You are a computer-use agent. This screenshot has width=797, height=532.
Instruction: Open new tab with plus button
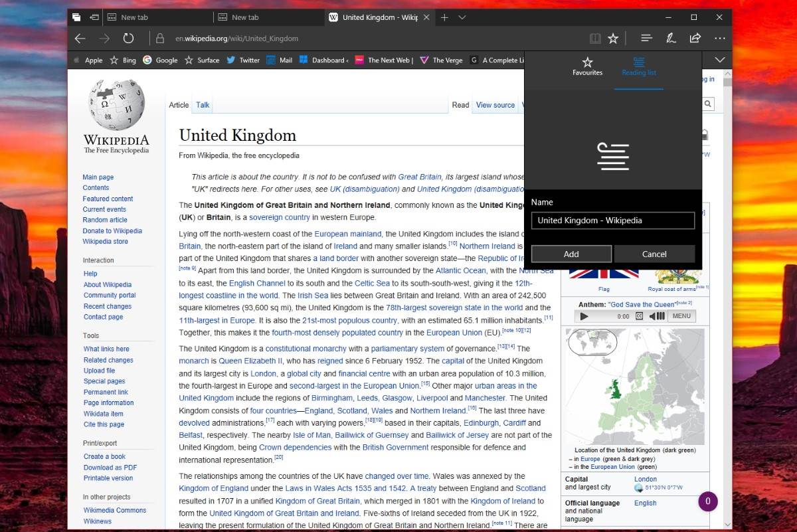coord(444,17)
